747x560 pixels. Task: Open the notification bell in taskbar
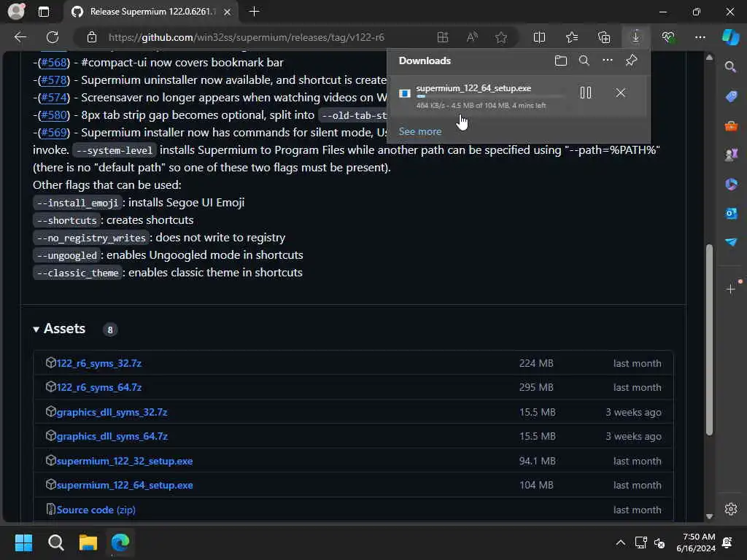(x=727, y=542)
